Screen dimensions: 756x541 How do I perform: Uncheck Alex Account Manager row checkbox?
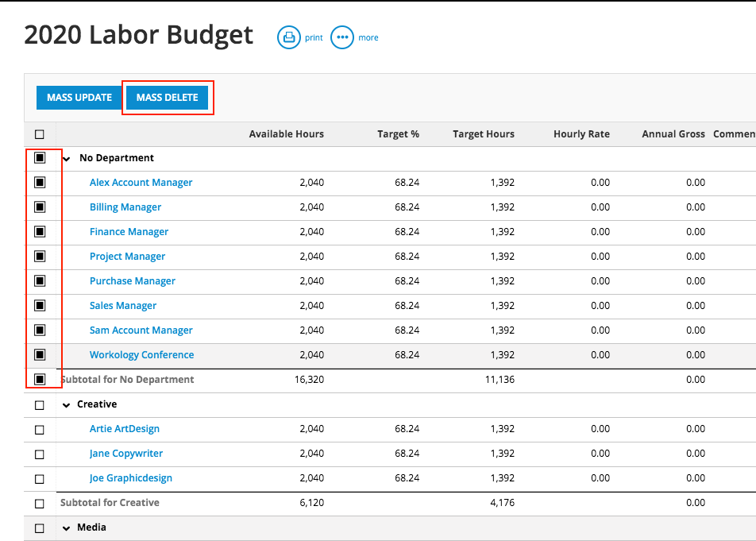(x=40, y=182)
